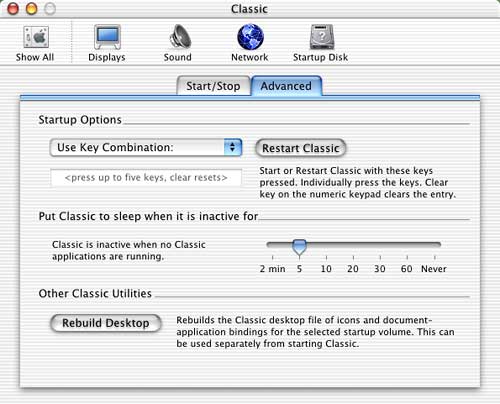Open the Displays preference pane
The height and width of the screenshot is (404, 500).
[x=107, y=37]
